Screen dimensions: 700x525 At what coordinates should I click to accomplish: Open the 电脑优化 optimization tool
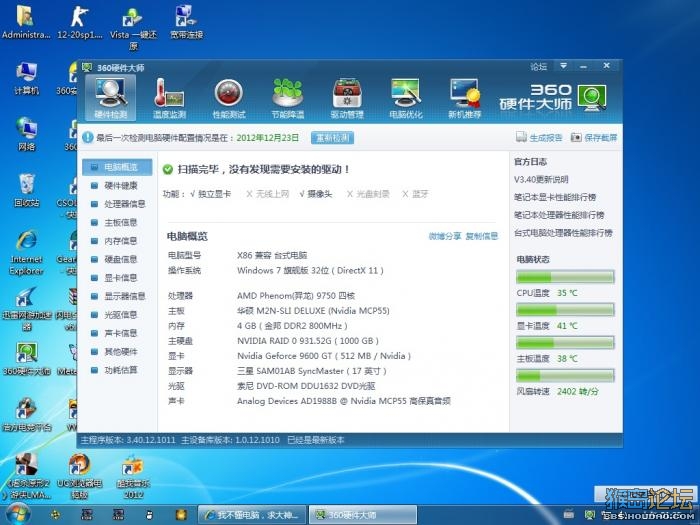pyautogui.click(x=405, y=98)
